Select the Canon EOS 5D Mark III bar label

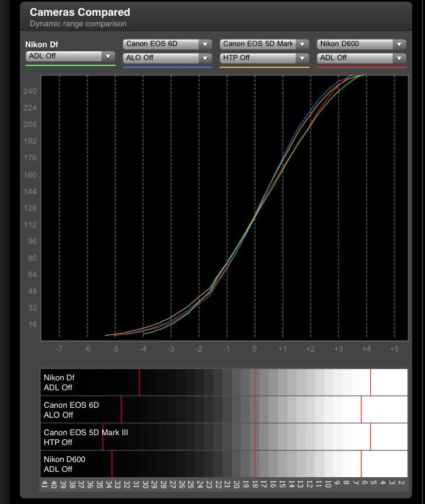tap(85, 437)
